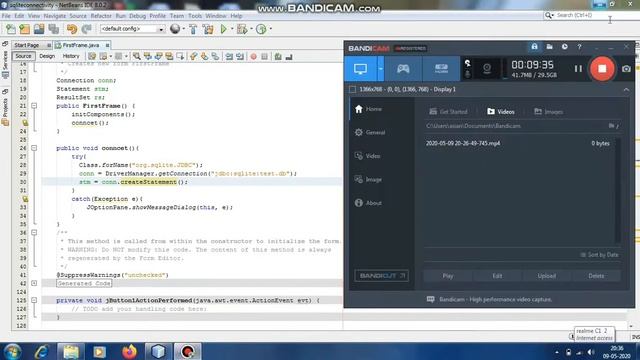Switch to Design view

pyautogui.click(x=47, y=56)
